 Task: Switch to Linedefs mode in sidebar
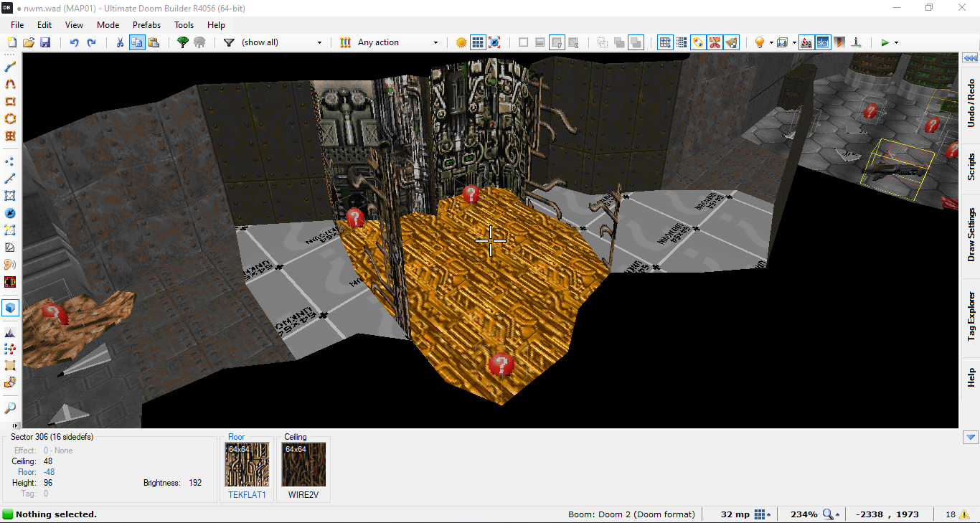pyautogui.click(x=10, y=179)
